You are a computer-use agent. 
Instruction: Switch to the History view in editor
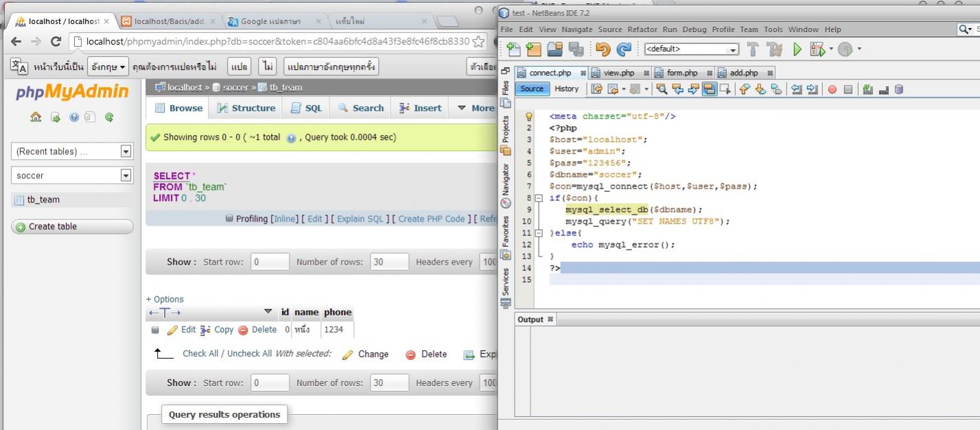pyautogui.click(x=567, y=88)
